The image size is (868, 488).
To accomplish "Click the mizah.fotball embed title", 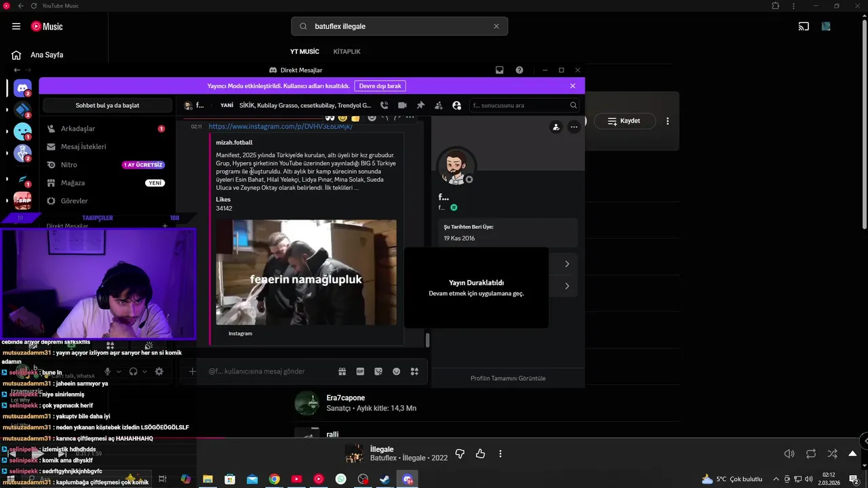I will pos(234,142).
